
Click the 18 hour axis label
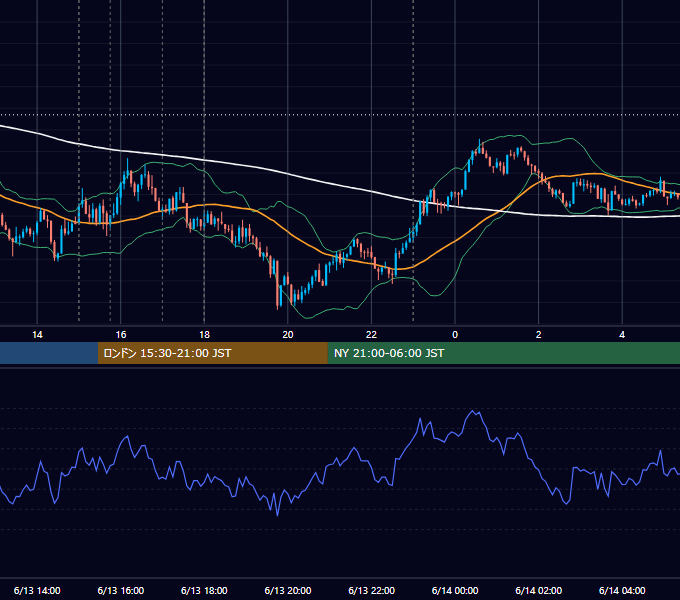click(204, 335)
